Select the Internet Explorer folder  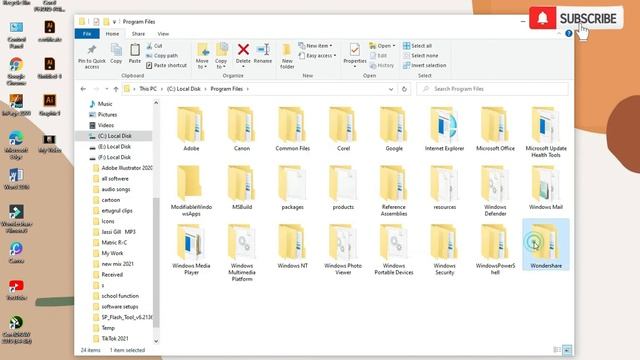tap(444, 129)
